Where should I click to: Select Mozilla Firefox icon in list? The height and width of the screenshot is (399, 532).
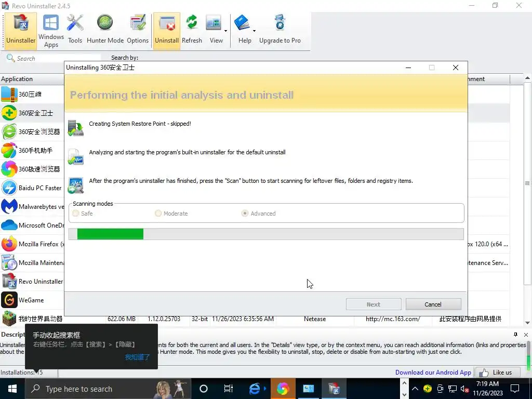(9, 244)
